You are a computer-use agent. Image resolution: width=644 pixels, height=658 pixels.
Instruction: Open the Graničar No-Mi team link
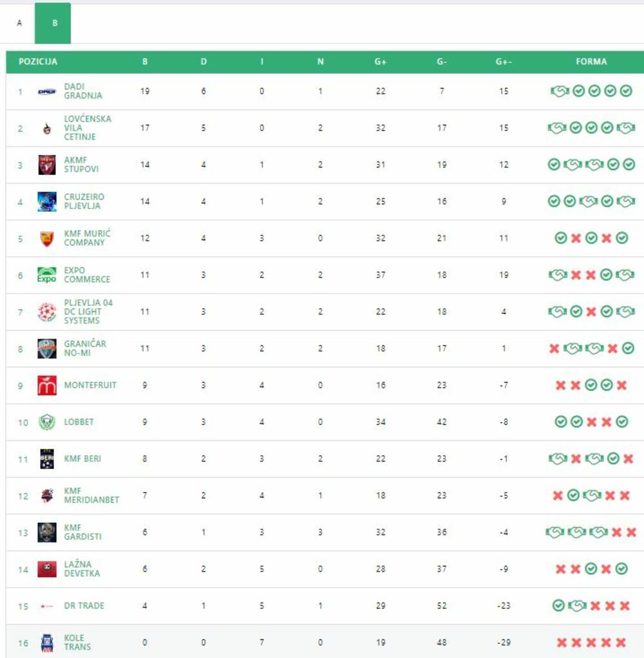click(85, 348)
